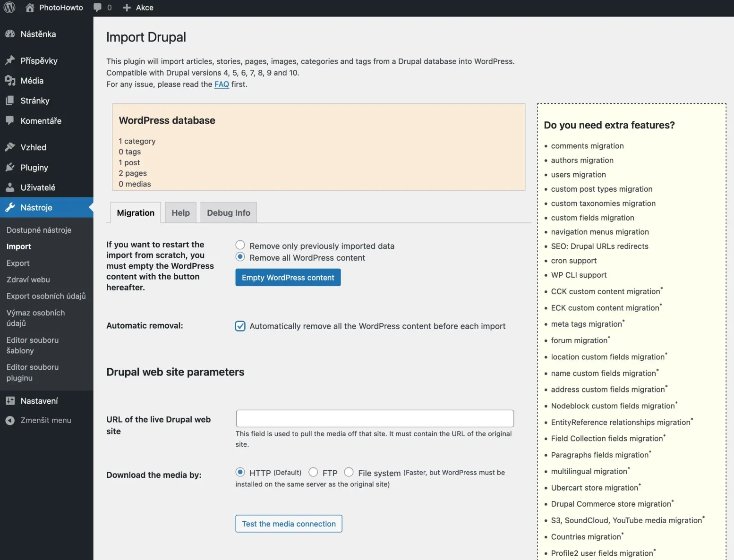Click the Nástroje wrench icon

coord(10,207)
